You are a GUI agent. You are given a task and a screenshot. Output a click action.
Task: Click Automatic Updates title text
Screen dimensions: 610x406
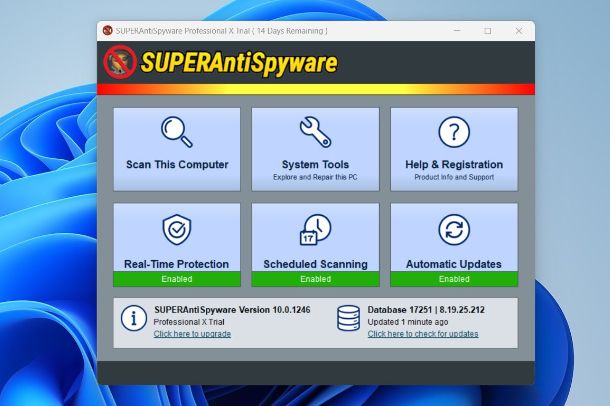pyautogui.click(x=454, y=264)
